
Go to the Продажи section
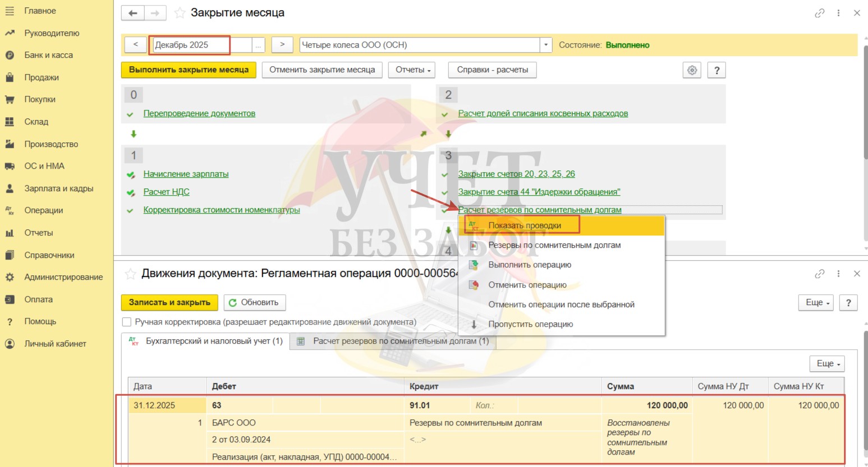(x=41, y=77)
